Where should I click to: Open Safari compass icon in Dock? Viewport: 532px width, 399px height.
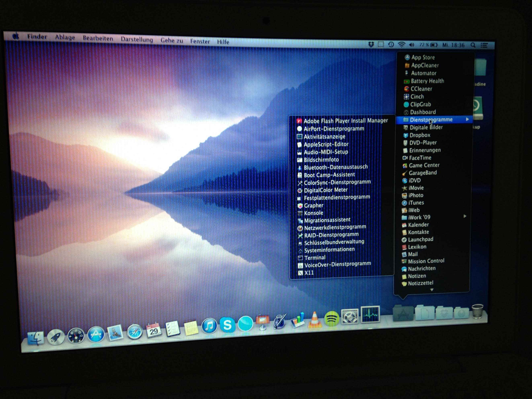click(135, 332)
